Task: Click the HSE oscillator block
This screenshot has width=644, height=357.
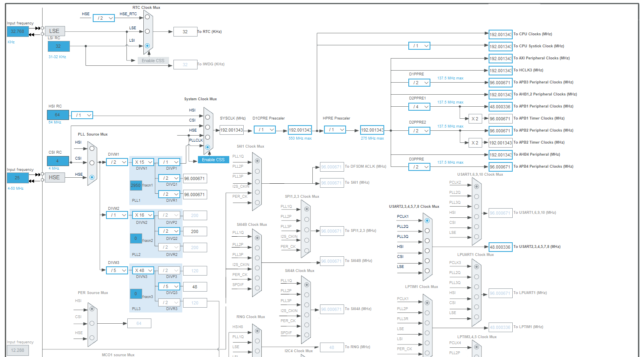Action: pyautogui.click(x=55, y=177)
